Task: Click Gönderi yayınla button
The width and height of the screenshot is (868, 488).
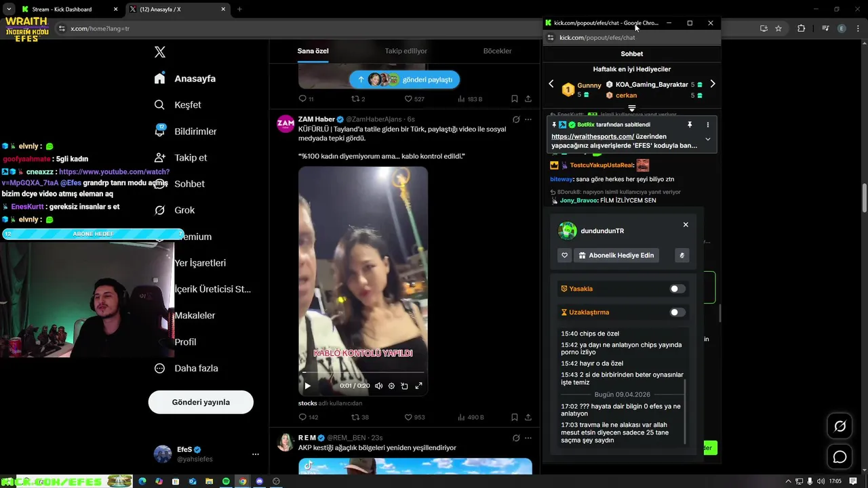Action: pos(201,402)
